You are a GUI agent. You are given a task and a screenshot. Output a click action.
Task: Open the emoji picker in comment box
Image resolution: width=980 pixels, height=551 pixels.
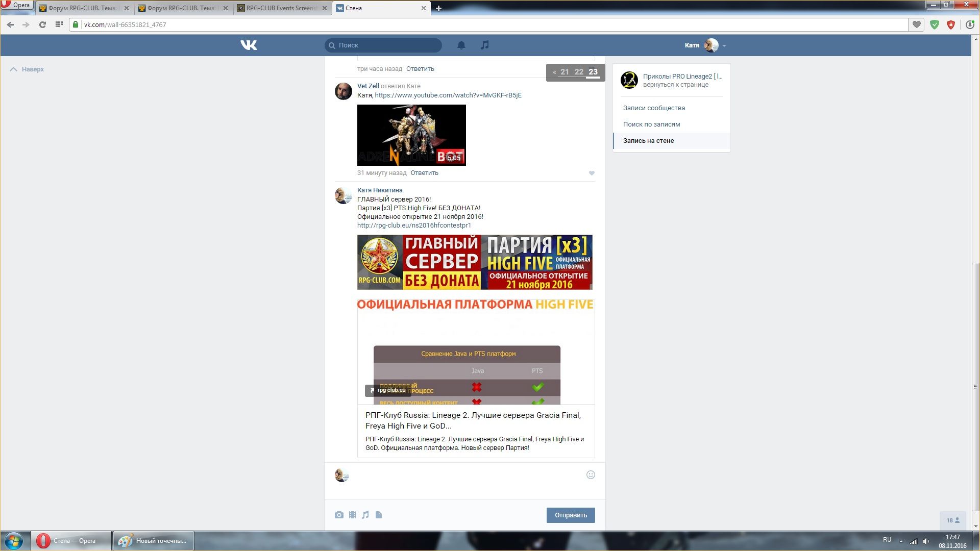pos(591,475)
